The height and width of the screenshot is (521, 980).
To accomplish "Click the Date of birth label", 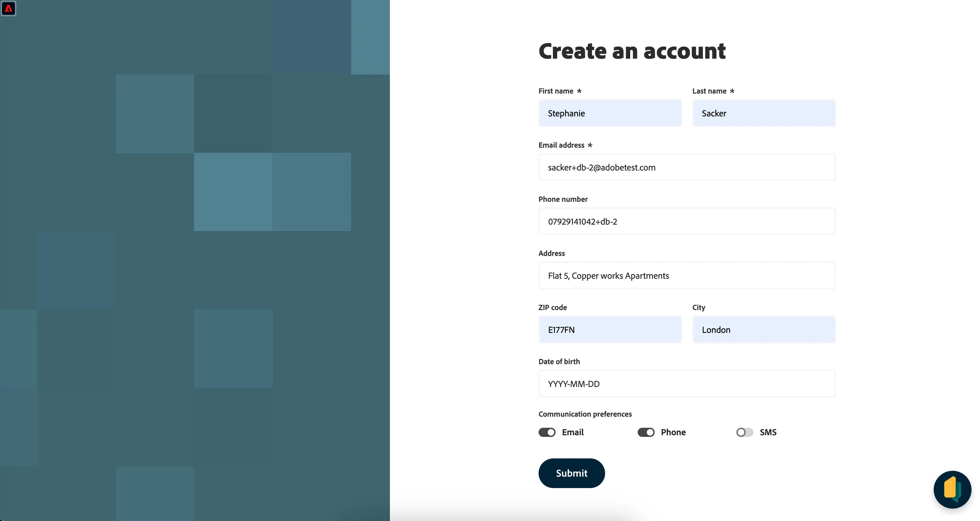I will click(559, 362).
